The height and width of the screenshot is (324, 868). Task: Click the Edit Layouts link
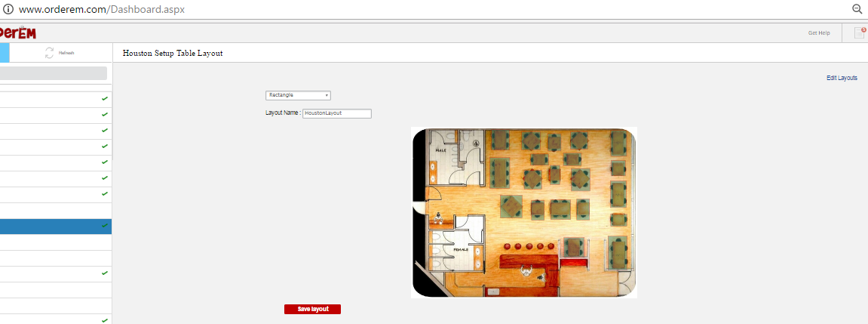tap(842, 78)
